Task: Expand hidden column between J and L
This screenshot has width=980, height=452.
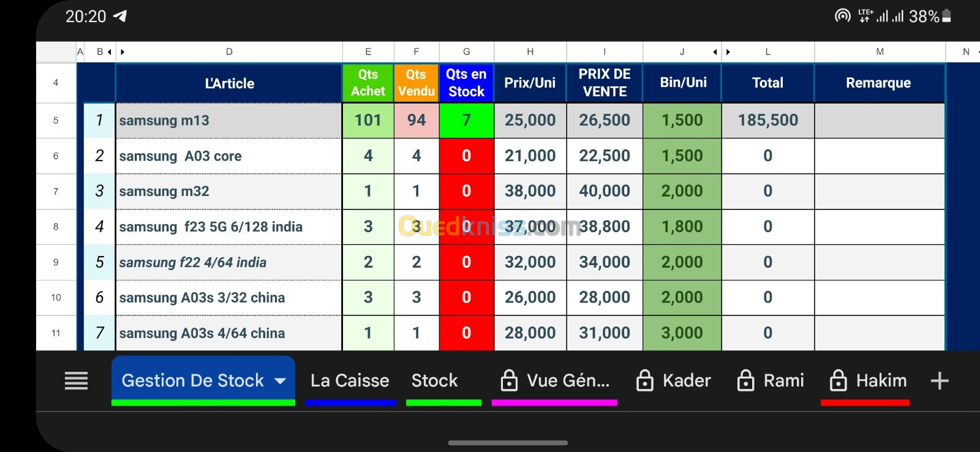Action: [728, 52]
